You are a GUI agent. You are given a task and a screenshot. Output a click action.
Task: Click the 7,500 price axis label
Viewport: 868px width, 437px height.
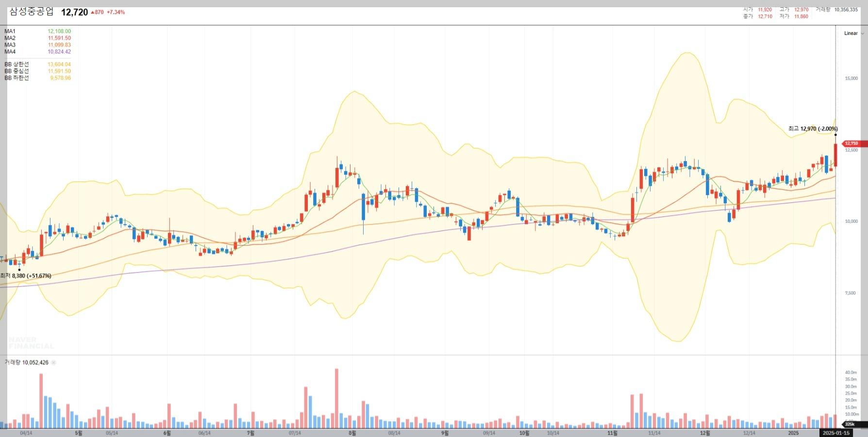(x=851, y=293)
